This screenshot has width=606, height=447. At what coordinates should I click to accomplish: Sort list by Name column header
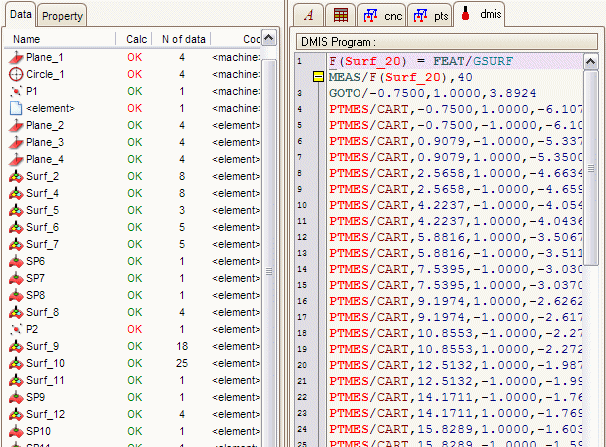click(x=27, y=39)
